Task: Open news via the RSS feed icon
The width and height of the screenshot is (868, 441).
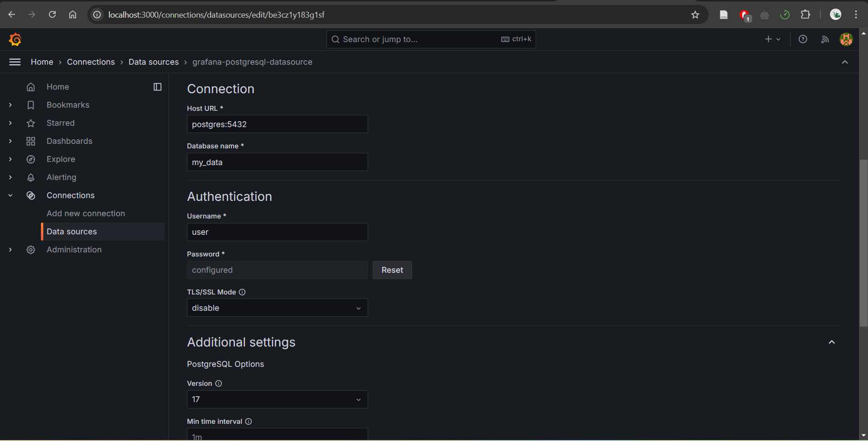Action: pyautogui.click(x=825, y=39)
